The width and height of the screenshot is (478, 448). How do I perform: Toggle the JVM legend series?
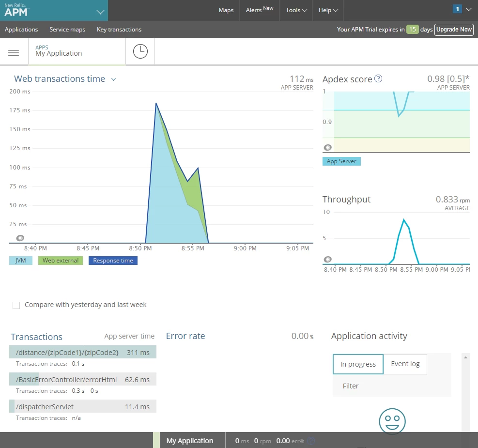tap(21, 261)
